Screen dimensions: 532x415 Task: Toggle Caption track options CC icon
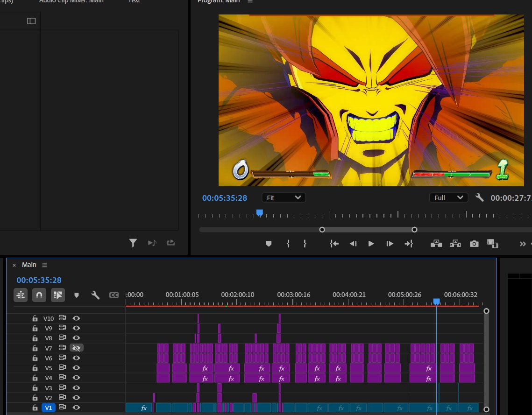114,295
